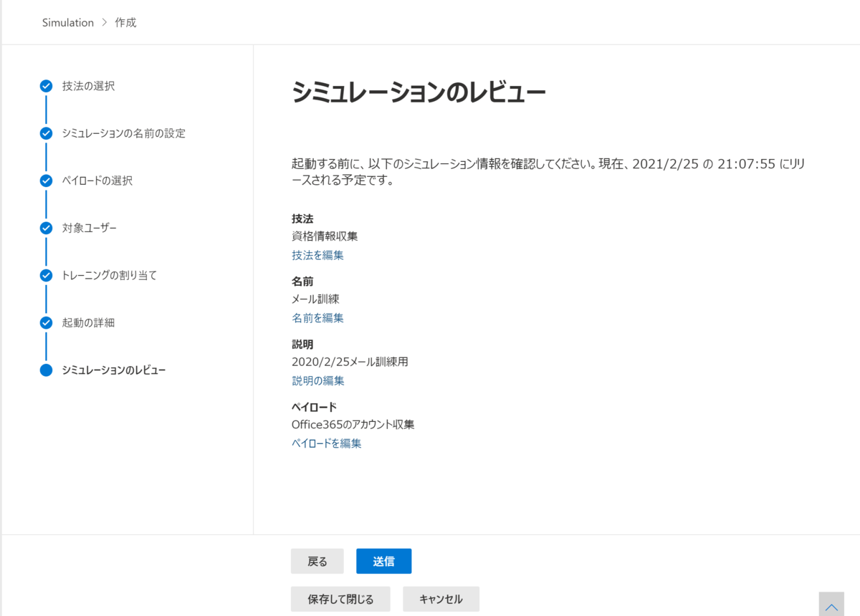Navigate to Simulation in the breadcrumb
This screenshot has height=616, width=860.
67,22
